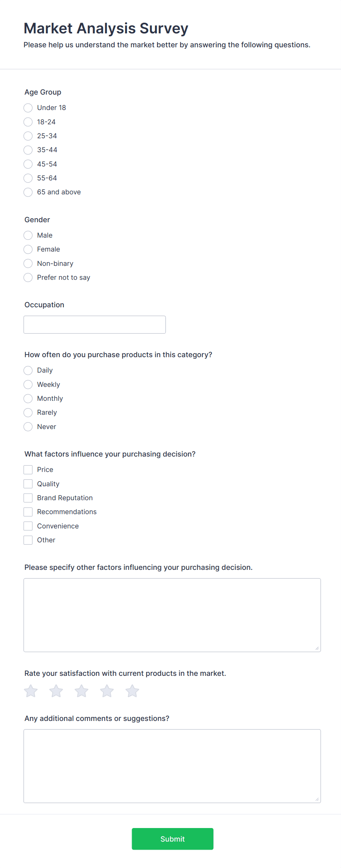Viewport: 341px width, 868px height.
Task: Check the Other factor checkbox
Action: [28, 540]
